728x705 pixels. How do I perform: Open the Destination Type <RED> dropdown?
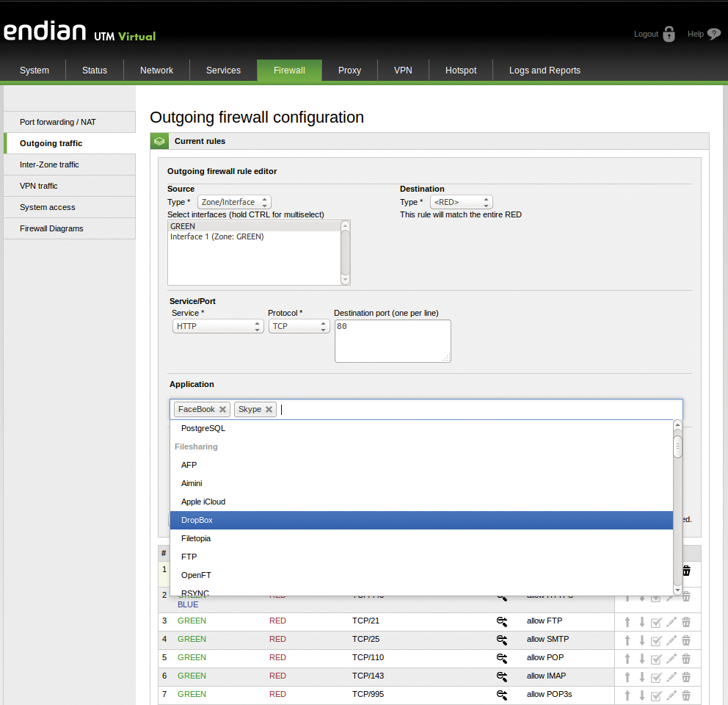pos(462,202)
